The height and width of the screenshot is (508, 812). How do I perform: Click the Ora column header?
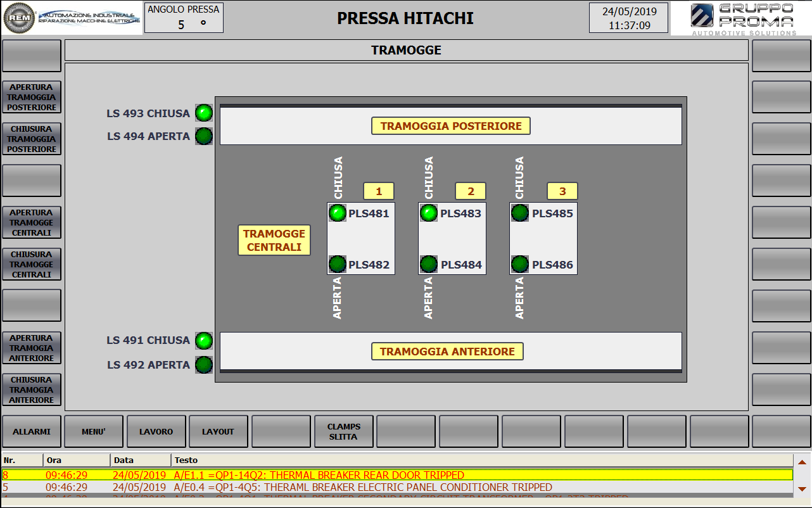pyautogui.click(x=77, y=460)
